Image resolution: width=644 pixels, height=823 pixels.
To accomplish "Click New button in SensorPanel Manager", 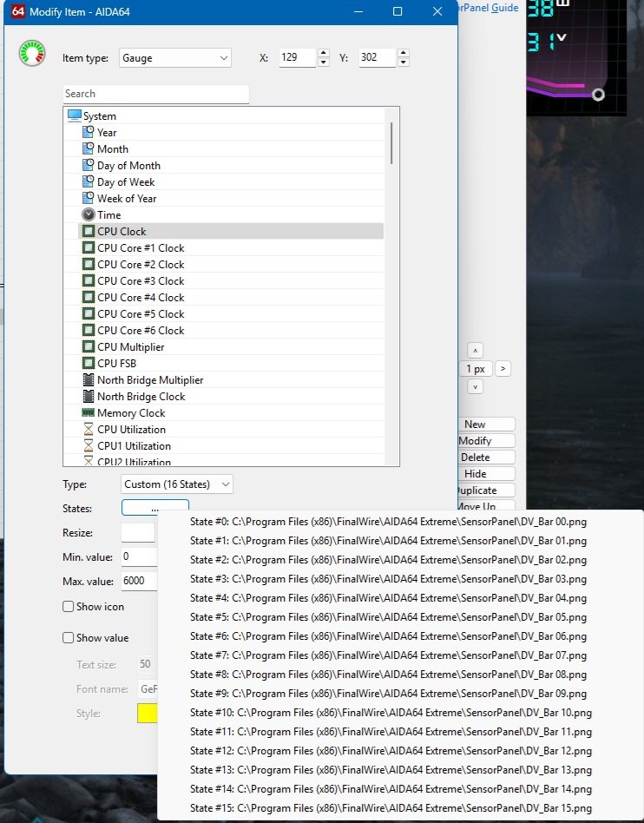I will [487, 425].
